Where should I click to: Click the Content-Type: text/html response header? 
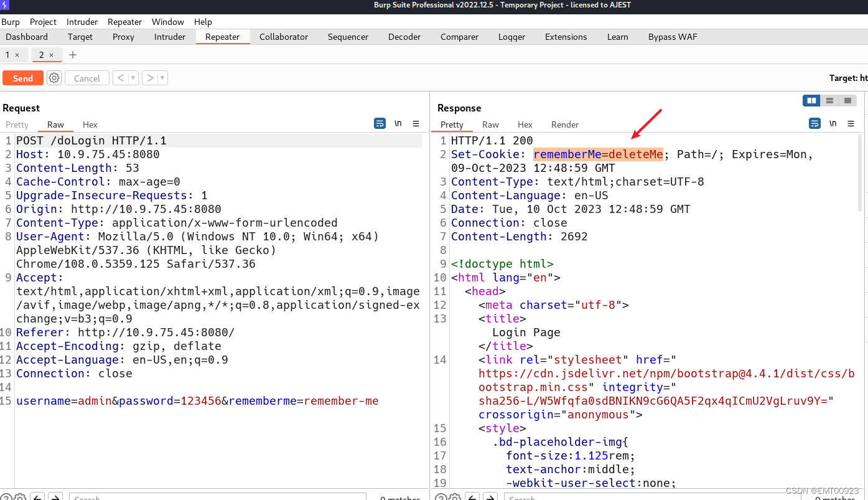click(x=577, y=182)
